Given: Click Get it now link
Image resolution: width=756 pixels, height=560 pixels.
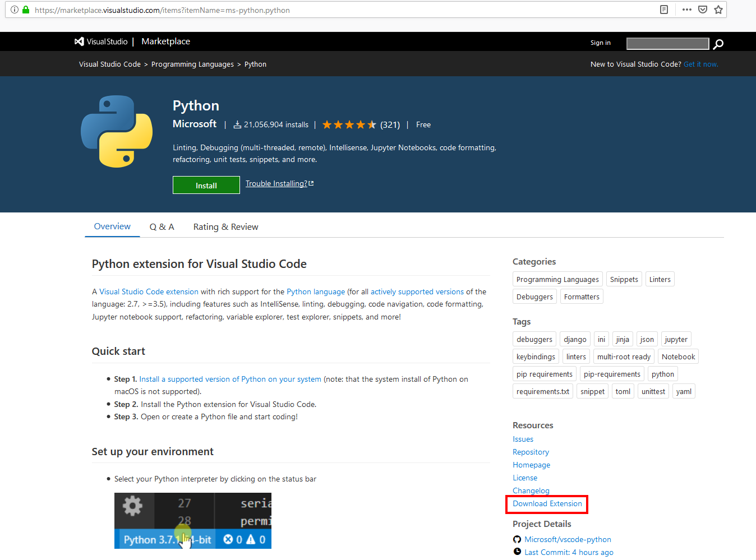Looking at the screenshot, I should tap(700, 64).
